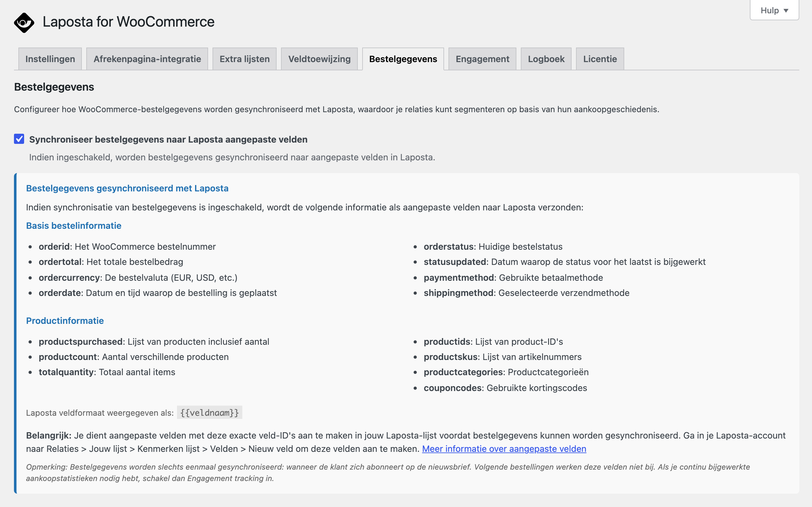Click the Laposta for WooCommerce title
This screenshot has width=812, height=507.
[x=128, y=22]
